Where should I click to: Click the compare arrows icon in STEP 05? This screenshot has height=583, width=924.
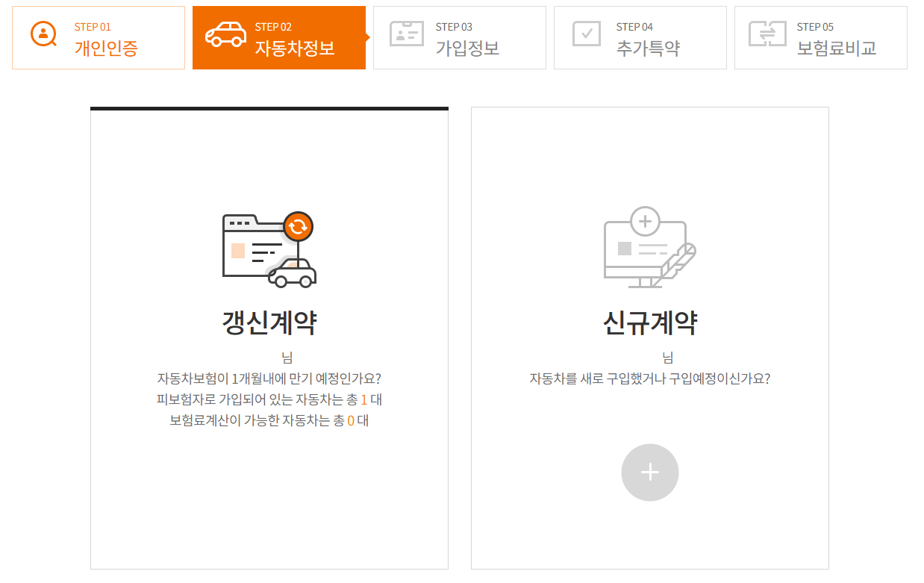pos(768,33)
